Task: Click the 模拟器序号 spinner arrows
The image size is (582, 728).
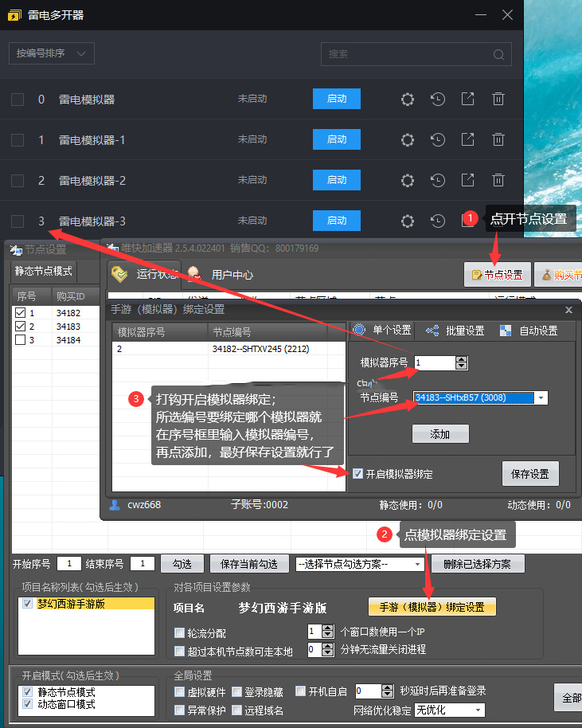Action: [461, 362]
